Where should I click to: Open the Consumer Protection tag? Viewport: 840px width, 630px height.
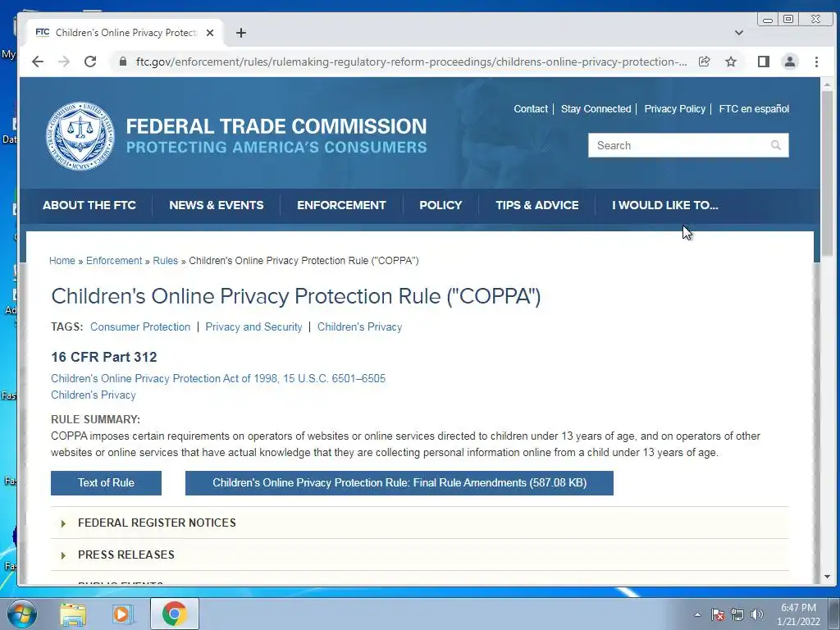139,326
